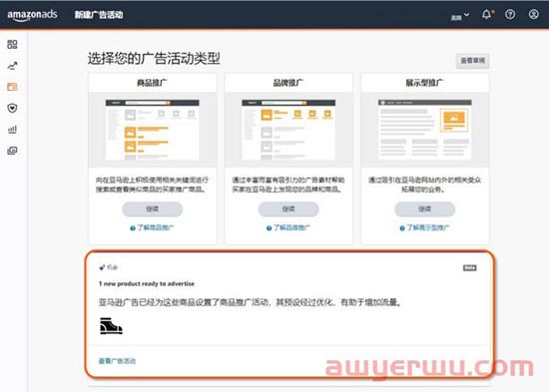Open the trending line chart sidebar icon
The width and height of the screenshot is (549, 392).
12,66
